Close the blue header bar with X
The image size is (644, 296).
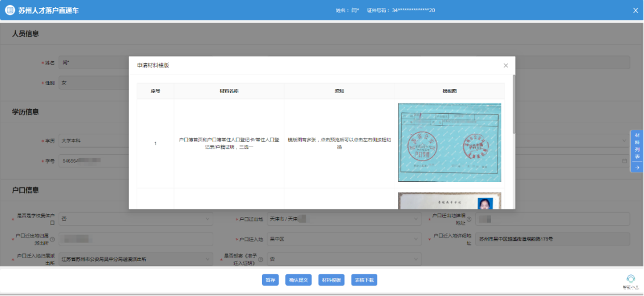click(635, 10)
